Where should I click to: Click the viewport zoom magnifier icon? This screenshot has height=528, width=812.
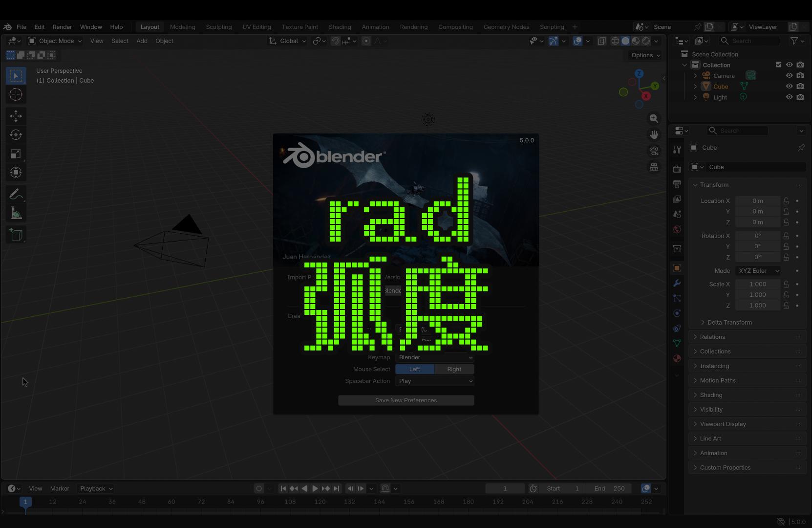pos(654,119)
